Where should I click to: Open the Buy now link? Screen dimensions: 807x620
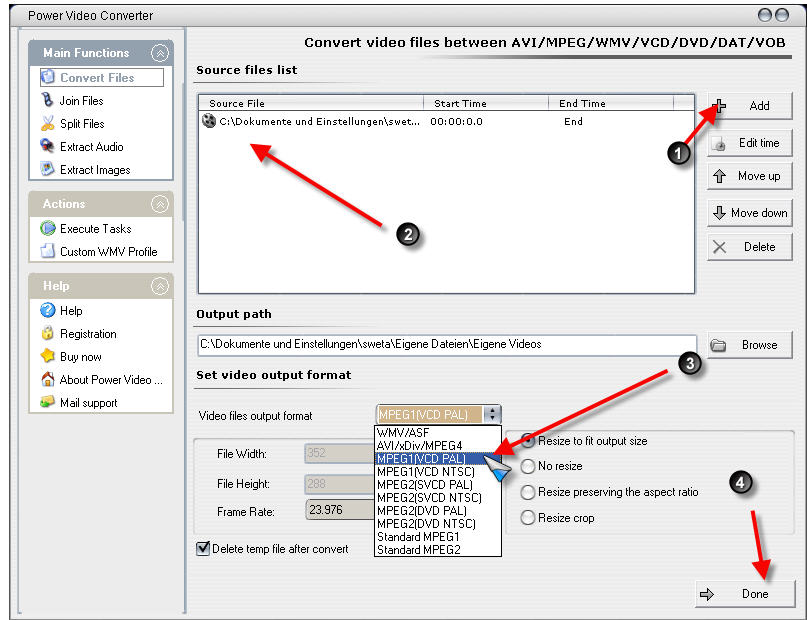pyautogui.click(x=81, y=357)
